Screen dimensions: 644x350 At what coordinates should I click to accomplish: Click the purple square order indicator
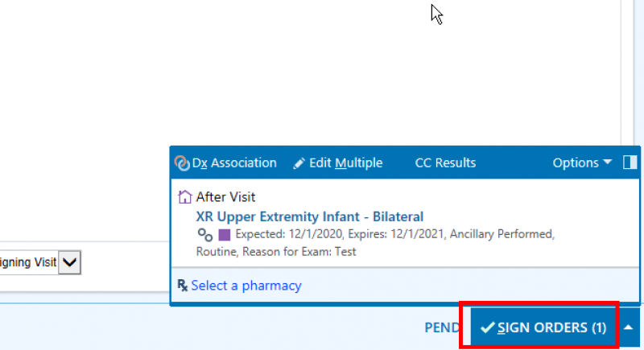click(x=225, y=235)
